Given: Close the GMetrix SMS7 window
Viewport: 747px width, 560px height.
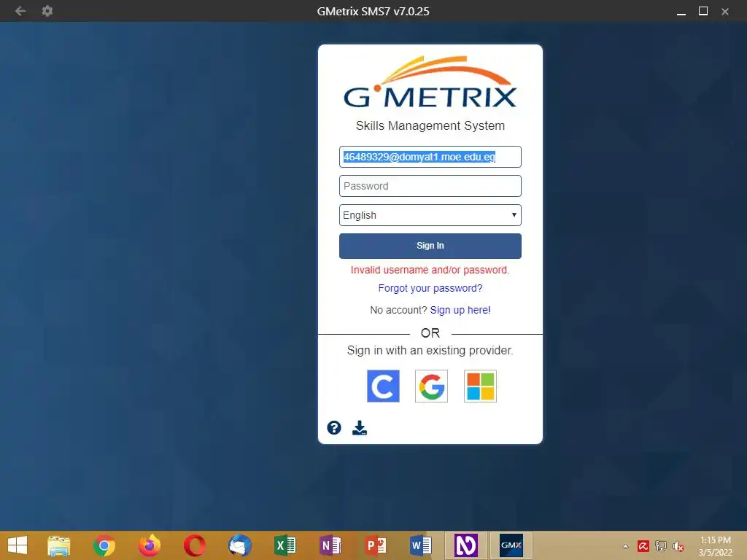Looking at the screenshot, I should click(x=725, y=12).
